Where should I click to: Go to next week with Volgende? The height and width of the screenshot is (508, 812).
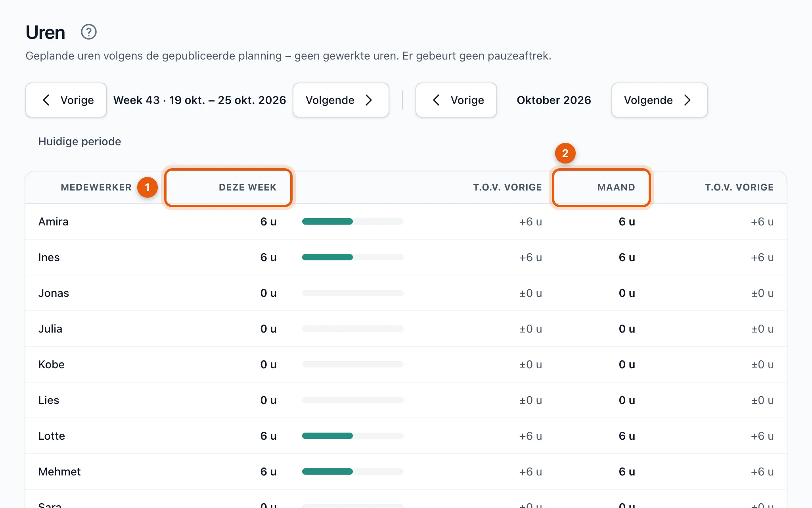(x=341, y=100)
